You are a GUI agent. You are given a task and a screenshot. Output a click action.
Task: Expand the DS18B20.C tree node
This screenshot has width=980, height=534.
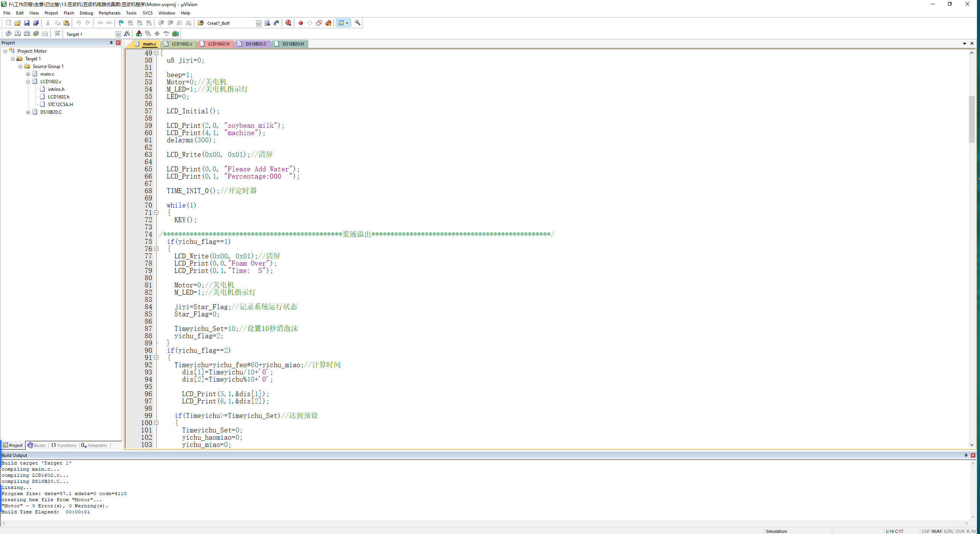pyautogui.click(x=28, y=112)
